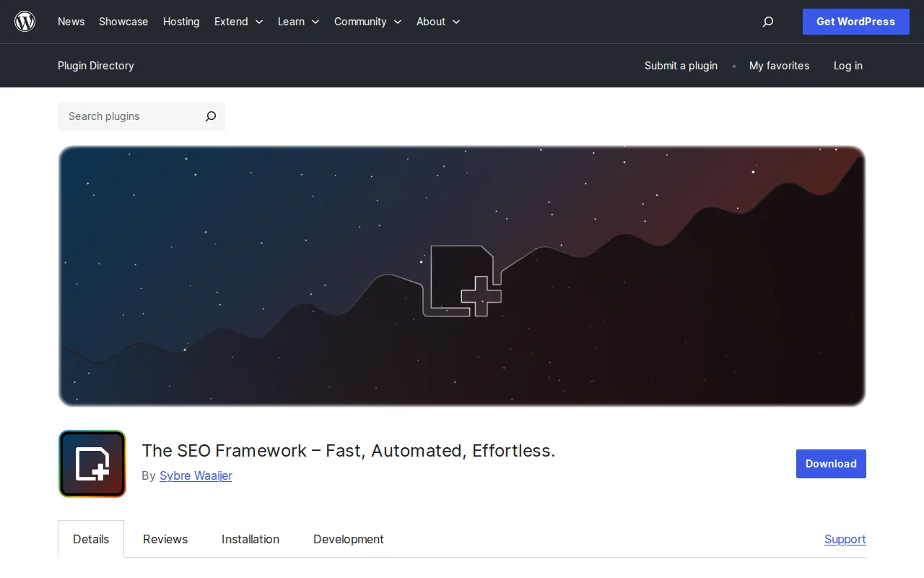Open author Sybre Waaijer's profile
This screenshot has height=578, width=924.
pos(196,475)
